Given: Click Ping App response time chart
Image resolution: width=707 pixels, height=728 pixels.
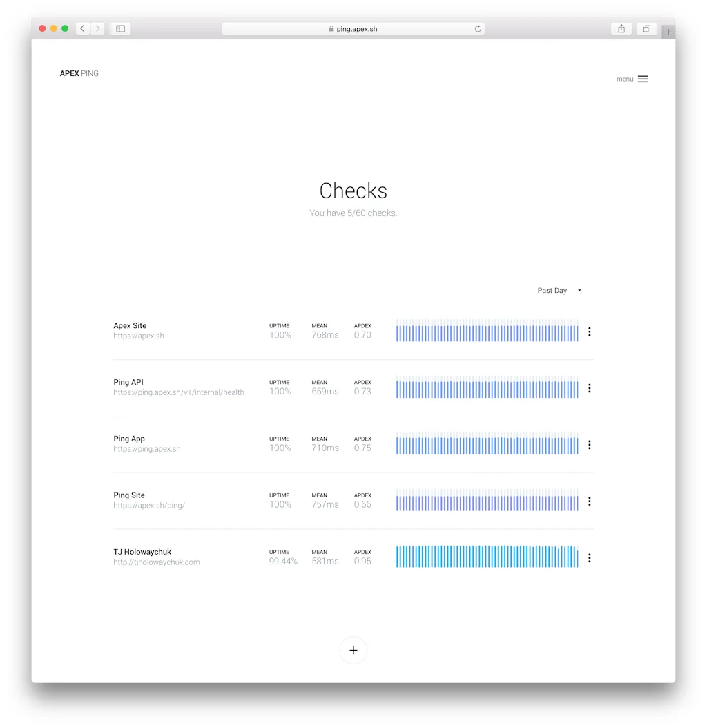Looking at the screenshot, I should tap(487, 444).
